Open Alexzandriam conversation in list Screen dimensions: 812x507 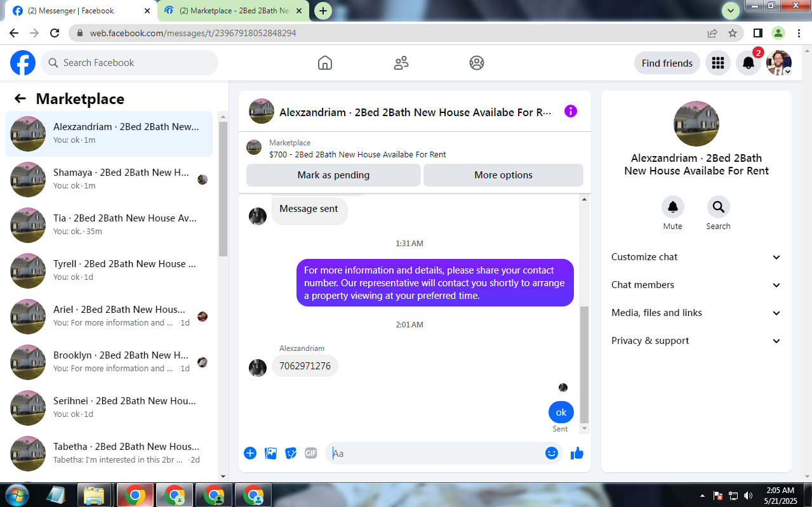[x=109, y=134]
